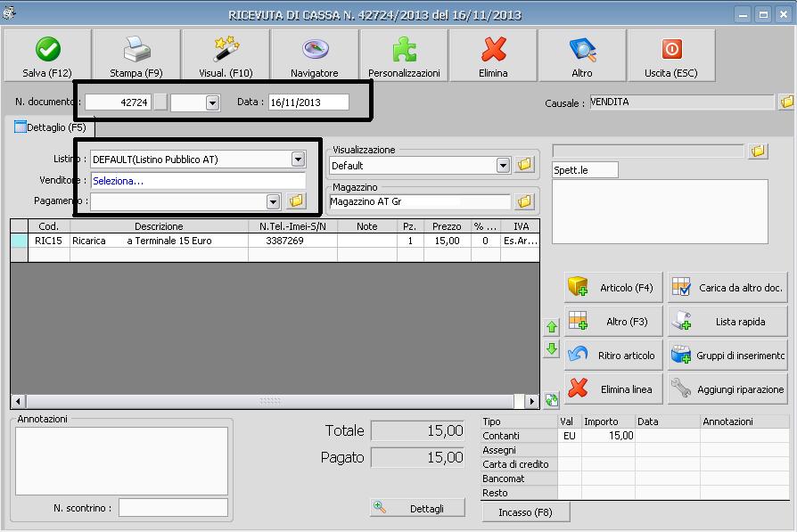Add item via Articolo (F4)
Viewport: 797px width, 532px height.
coord(613,288)
